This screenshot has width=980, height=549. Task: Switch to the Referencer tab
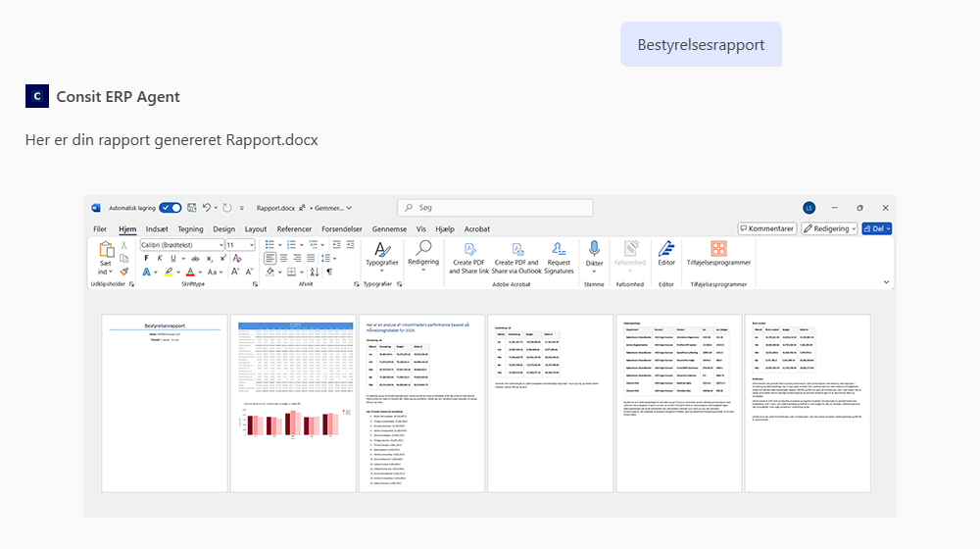pos(294,229)
